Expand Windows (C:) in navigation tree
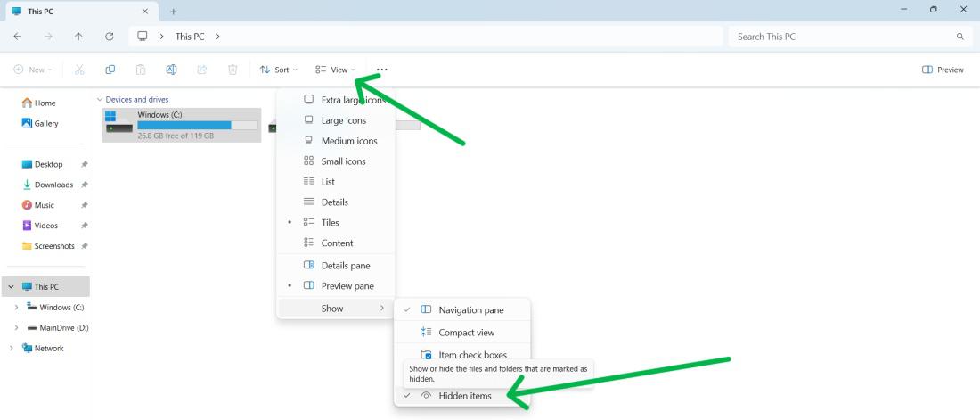This screenshot has height=420, width=980. coord(16,308)
